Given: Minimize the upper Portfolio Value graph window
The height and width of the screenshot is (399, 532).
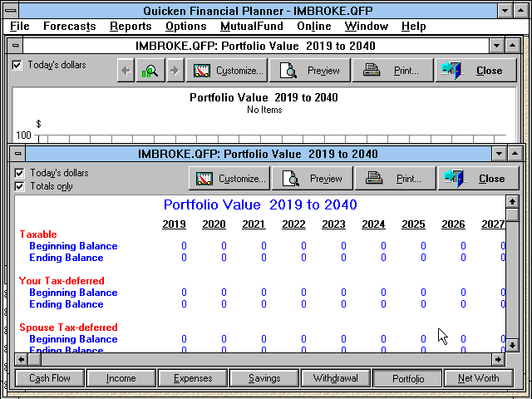Looking at the screenshot, I should click(497, 46).
